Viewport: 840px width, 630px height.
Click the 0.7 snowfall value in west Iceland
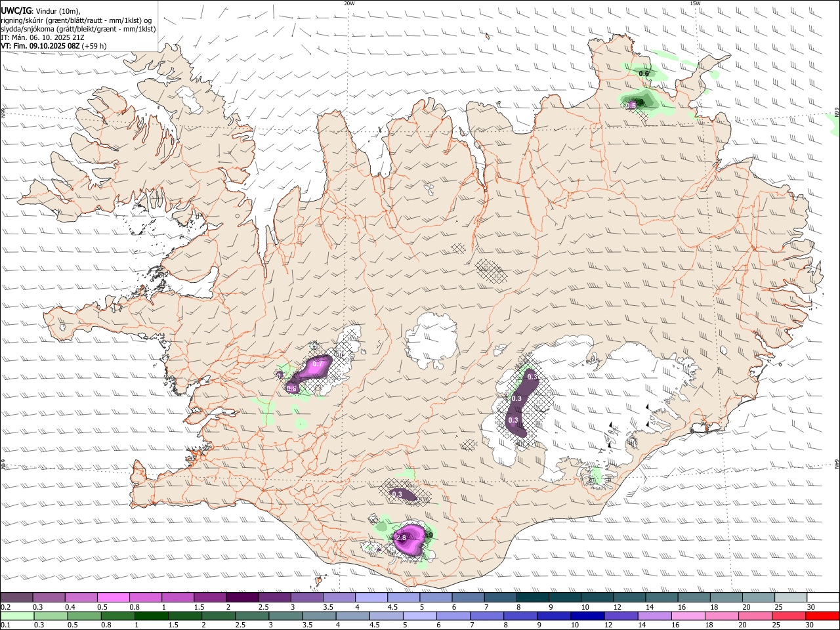pos(318,364)
